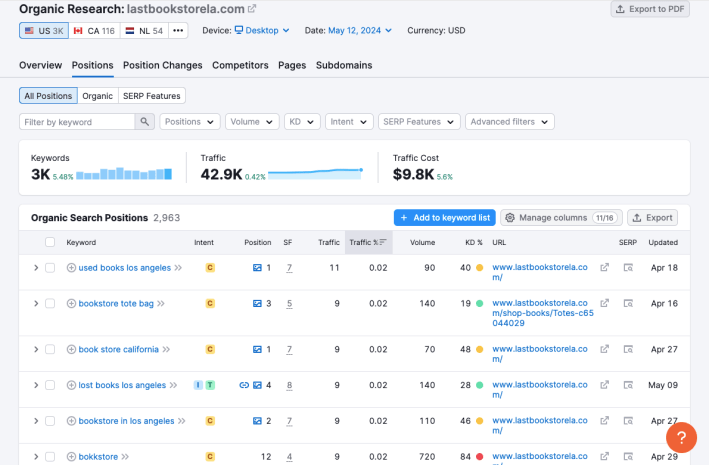
Task: Click the Keywords bar trend chart
Action: tap(124, 174)
